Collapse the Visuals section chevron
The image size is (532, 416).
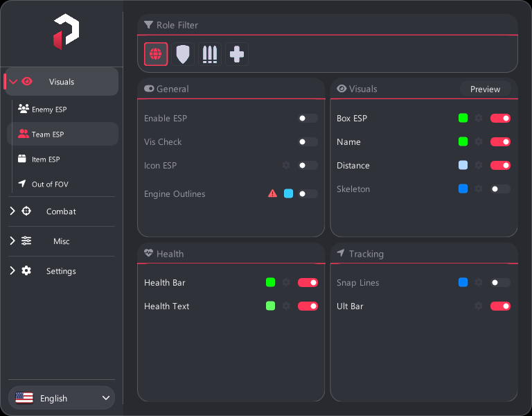[13, 82]
